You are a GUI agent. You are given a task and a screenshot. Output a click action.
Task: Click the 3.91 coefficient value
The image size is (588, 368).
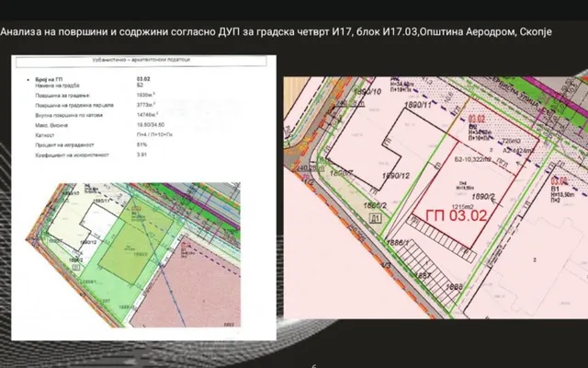tap(141, 155)
